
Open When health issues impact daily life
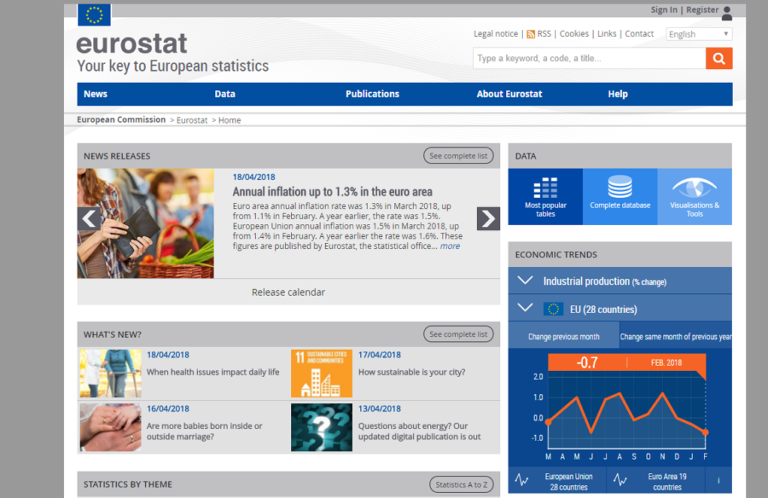tap(213, 372)
